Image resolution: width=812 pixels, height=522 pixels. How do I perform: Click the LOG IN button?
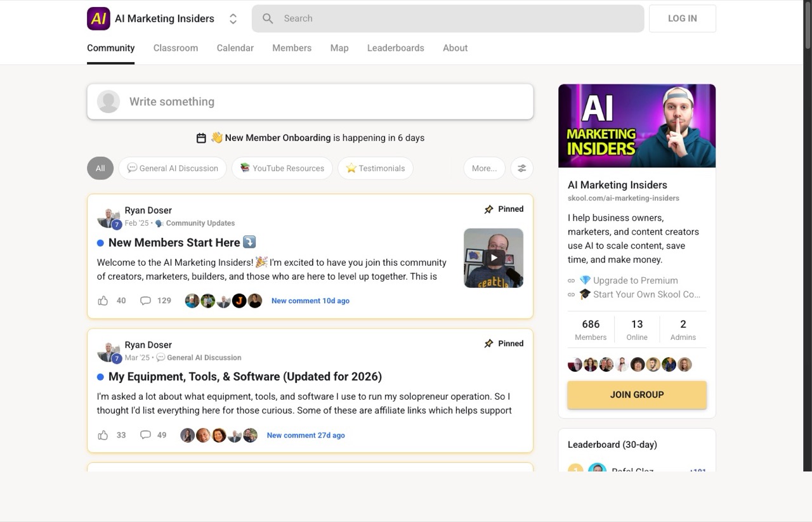coord(683,18)
